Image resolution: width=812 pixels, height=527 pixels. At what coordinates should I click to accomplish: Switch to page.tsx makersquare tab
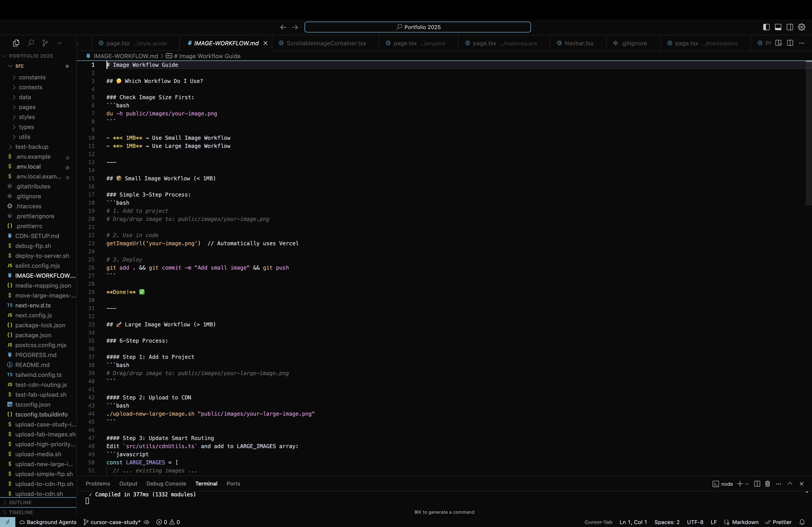point(504,43)
